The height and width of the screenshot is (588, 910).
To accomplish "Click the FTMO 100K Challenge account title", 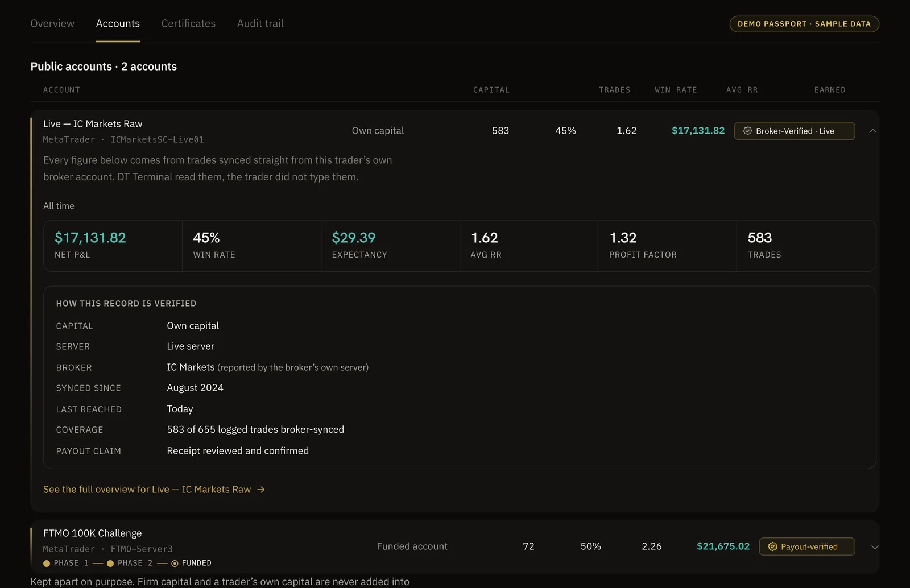I will (93, 533).
